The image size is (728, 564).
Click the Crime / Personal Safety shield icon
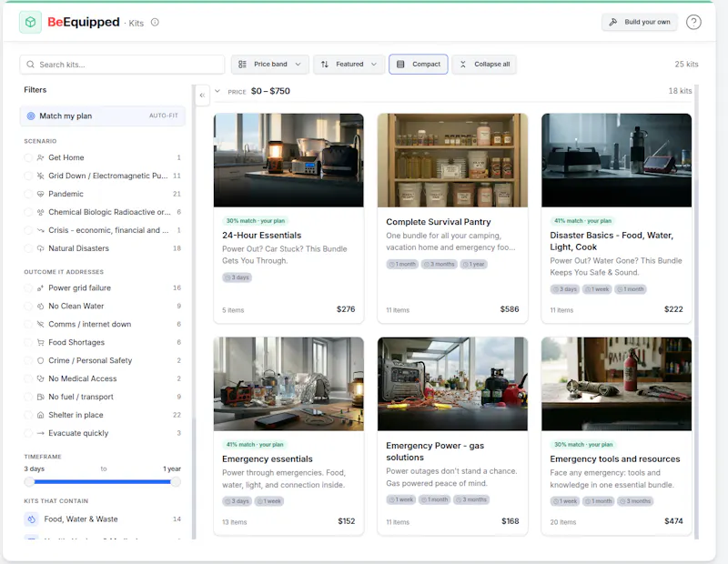(x=40, y=360)
